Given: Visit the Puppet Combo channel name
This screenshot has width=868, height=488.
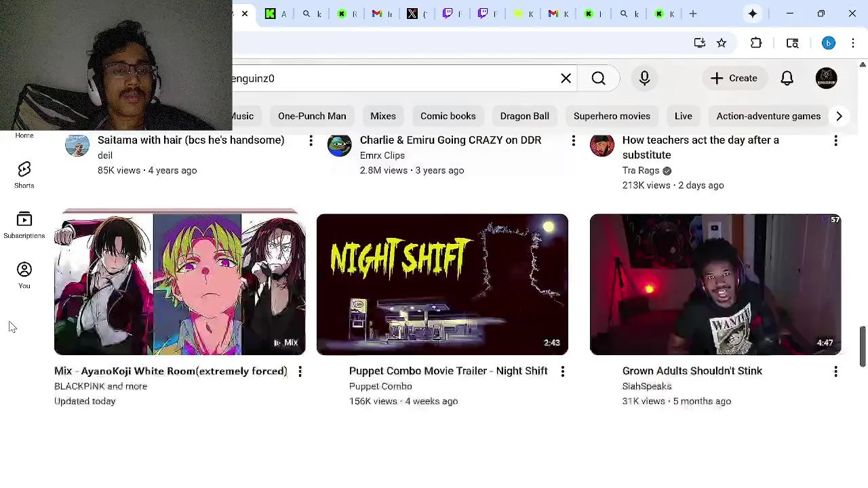Looking at the screenshot, I should pyautogui.click(x=380, y=386).
